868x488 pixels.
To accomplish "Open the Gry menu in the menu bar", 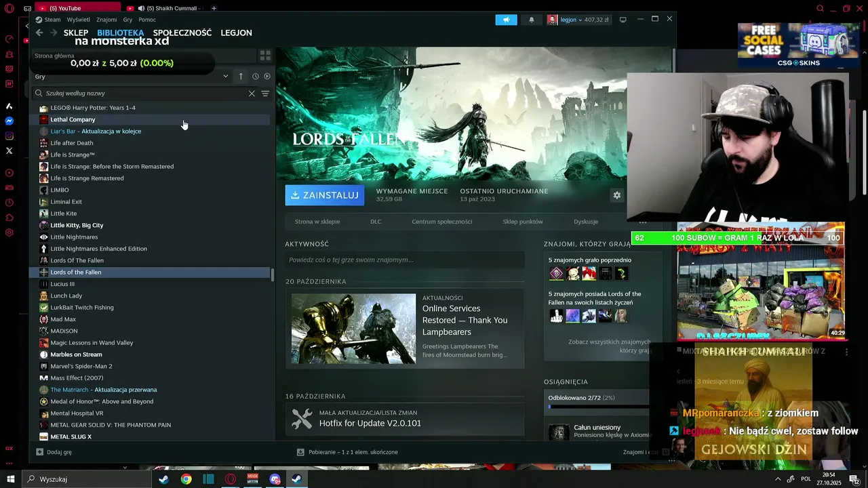I will 127,20.
